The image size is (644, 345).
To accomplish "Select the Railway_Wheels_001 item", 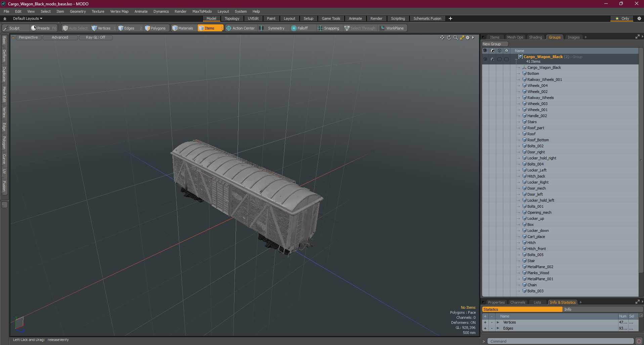I will pos(545,80).
